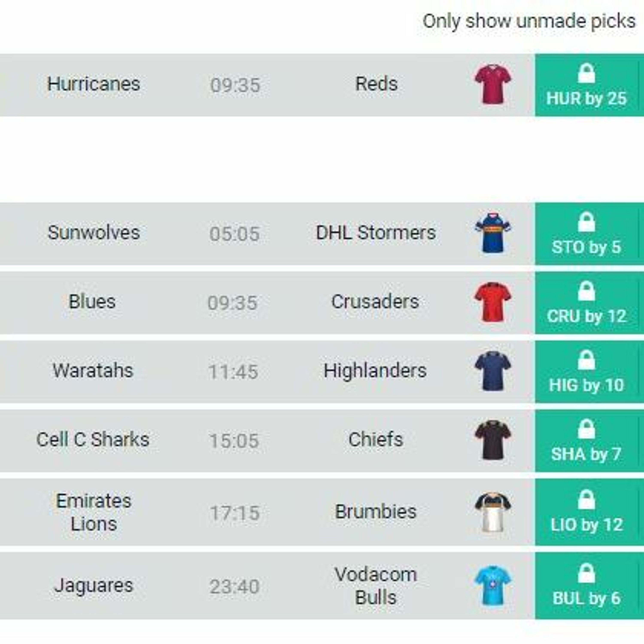Viewport: 644px width, 644px height.
Task: Click the Waratahs team name
Action: pyautogui.click(x=93, y=371)
